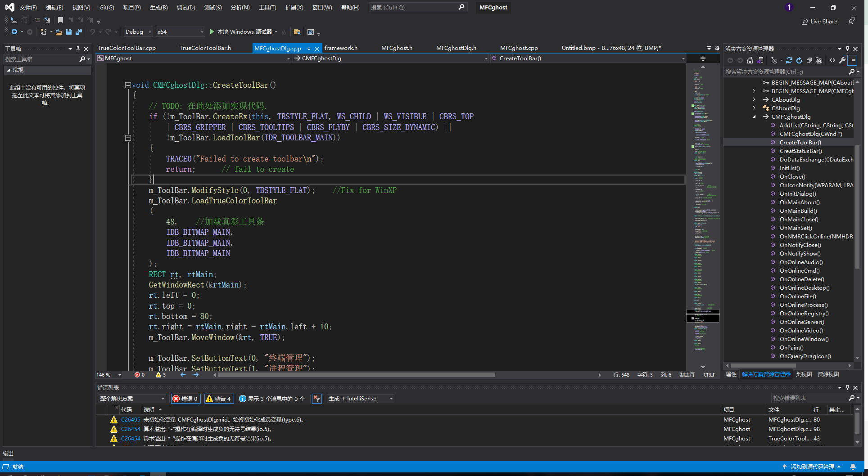Screen dimensions: 868x476
Task: Click Collapse All icon in Solution Explorer
Action: pos(809,60)
